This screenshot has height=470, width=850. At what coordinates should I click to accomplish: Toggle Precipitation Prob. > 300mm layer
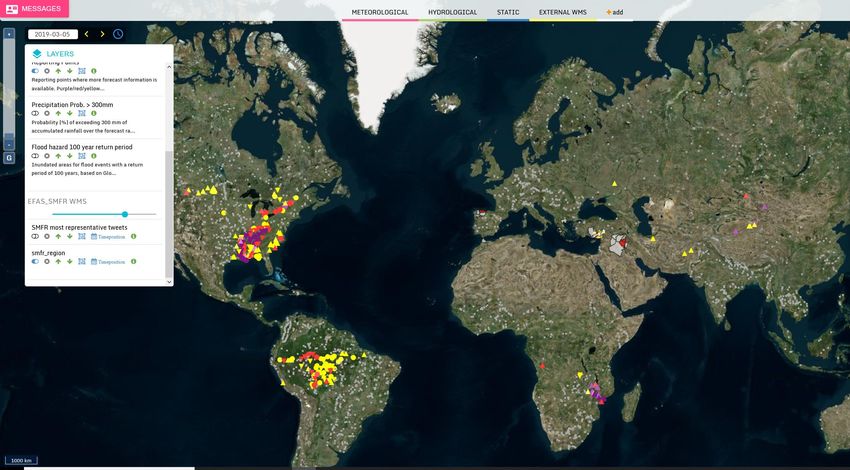tap(35, 113)
